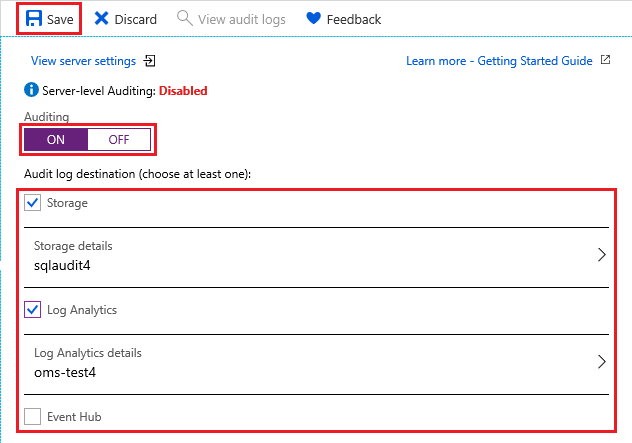The width and height of the screenshot is (632, 443).
Task: Set Auditing toggle to ON
Action: [x=56, y=139]
